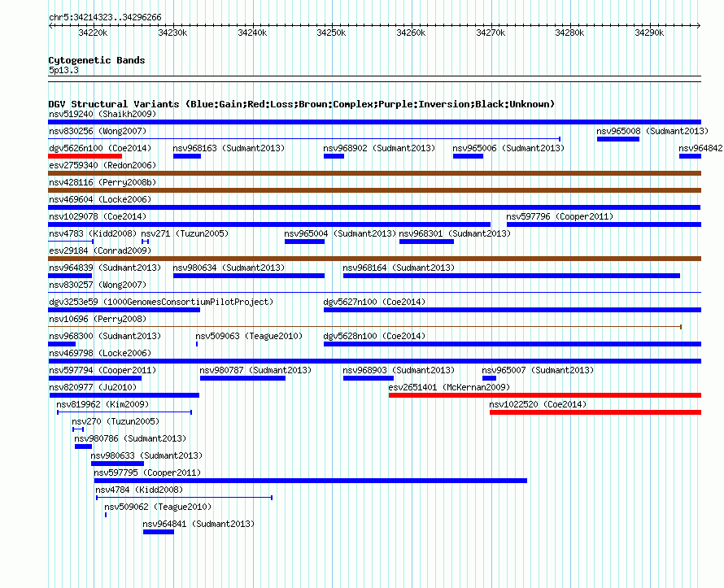Click the brown esv2759340 complex bar
724x588 pixels.
click(374, 173)
